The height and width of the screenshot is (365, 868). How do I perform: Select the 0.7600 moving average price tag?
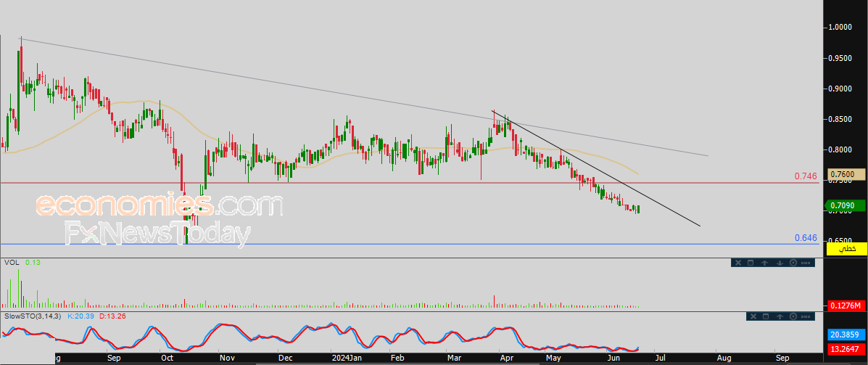[846, 174]
